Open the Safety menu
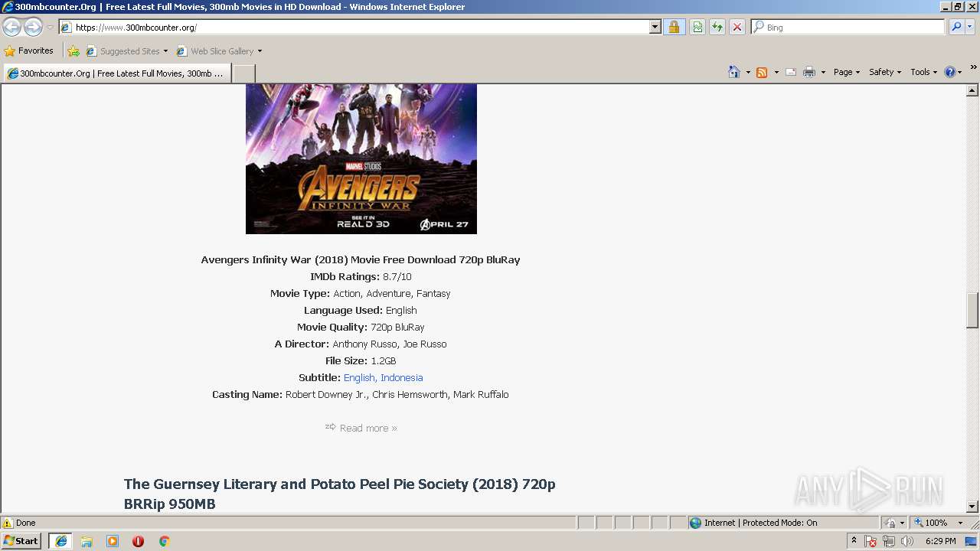Viewport: 980px width, 551px height. (x=884, y=72)
